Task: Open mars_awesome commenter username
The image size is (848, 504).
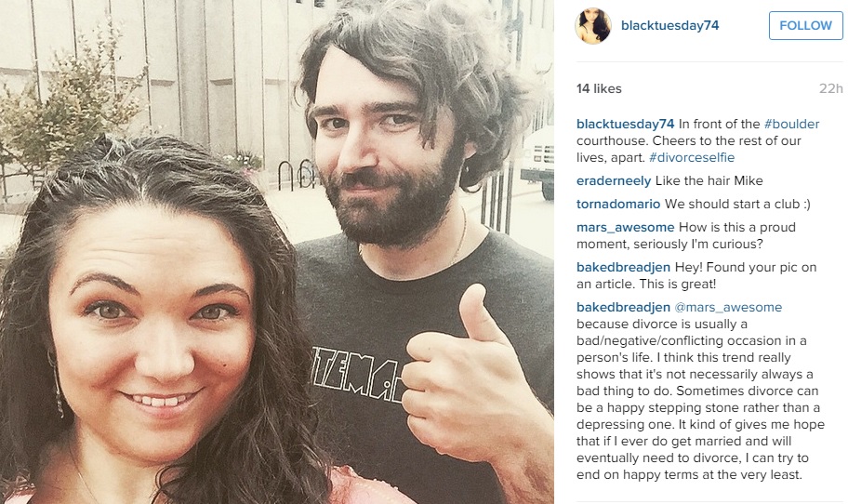Action: pos(625,227)
